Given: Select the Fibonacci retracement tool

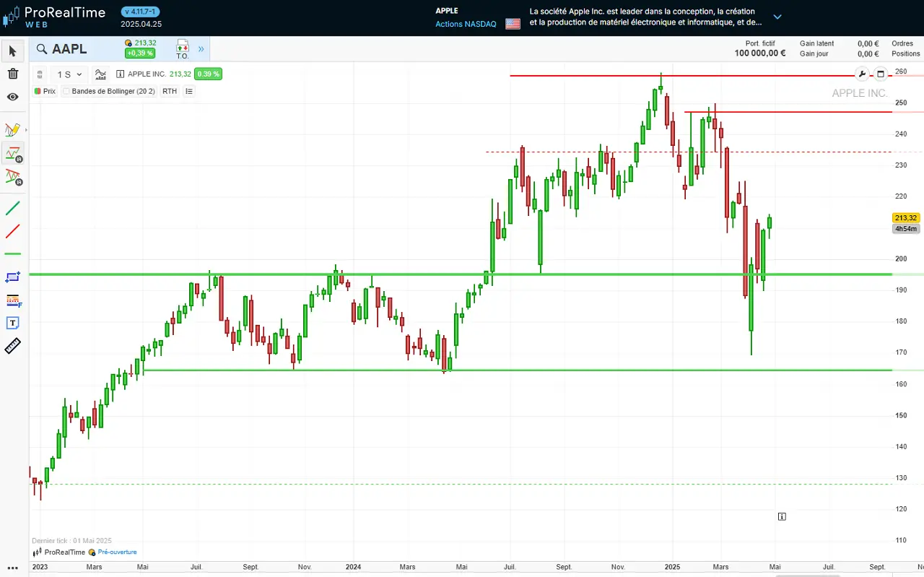Looking at the screenshot, I should 12,300.
